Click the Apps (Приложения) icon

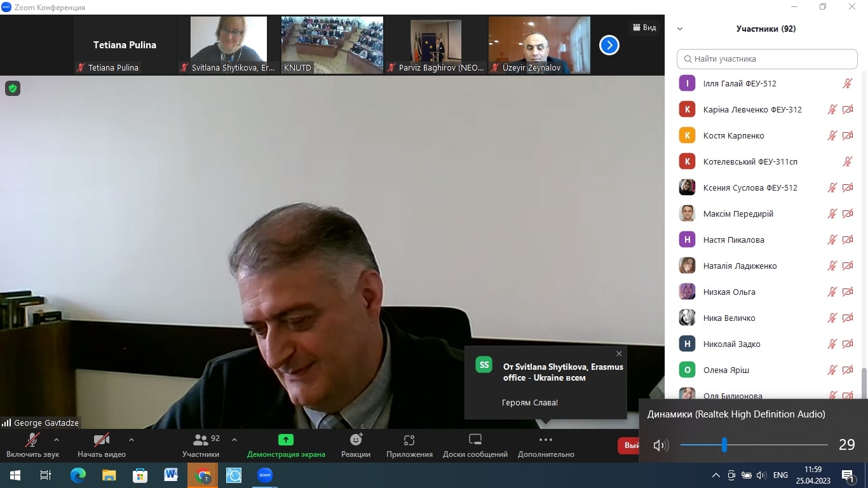(409, 440)
